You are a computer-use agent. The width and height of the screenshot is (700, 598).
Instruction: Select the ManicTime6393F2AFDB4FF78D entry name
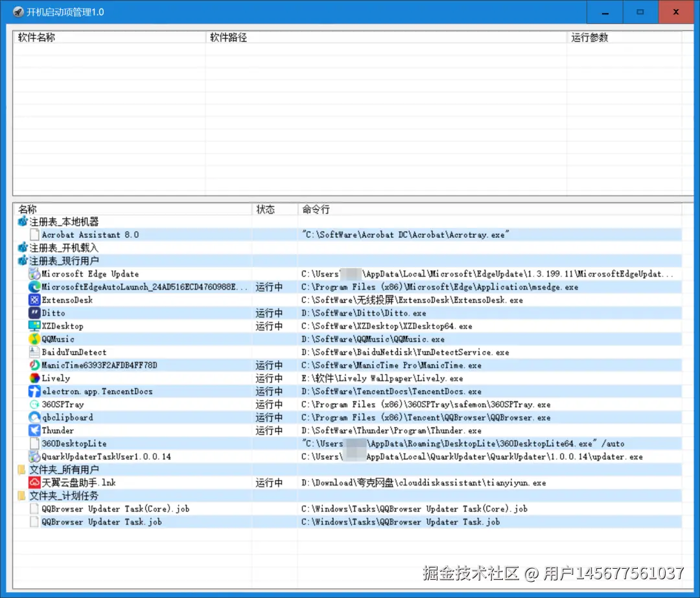(x=100, y=365)
